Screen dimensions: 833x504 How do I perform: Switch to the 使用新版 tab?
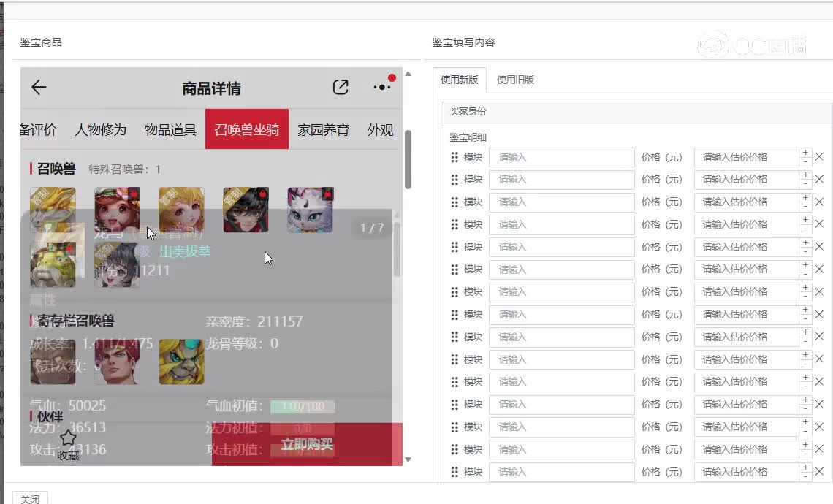pyautogui.click(x=460, y=80)
